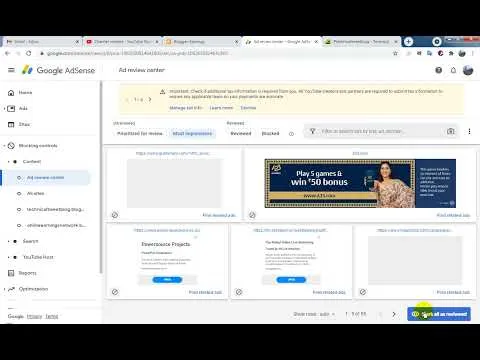The height and width of the screenshot is (360, 480).
Task: Open the Chrome profile avatar in the toolbar
Action: pos(462,53)
